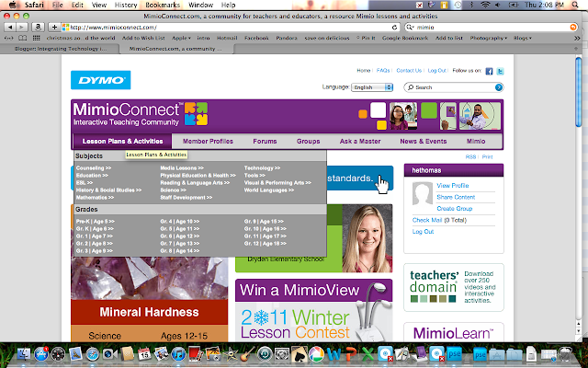
Task: Click the blue search go button
Action: (498, 87)
